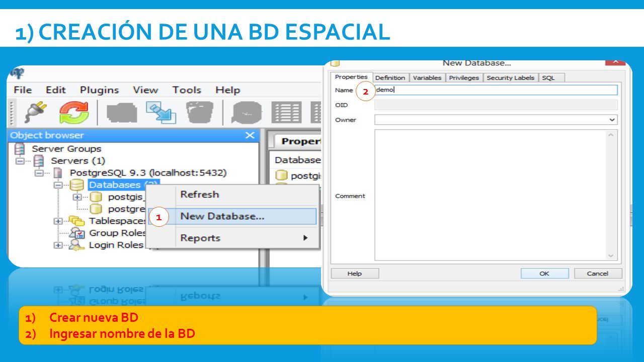The height and width of the screenshot is (362, 644).
Task: Open the File menu
Action: 23,90
